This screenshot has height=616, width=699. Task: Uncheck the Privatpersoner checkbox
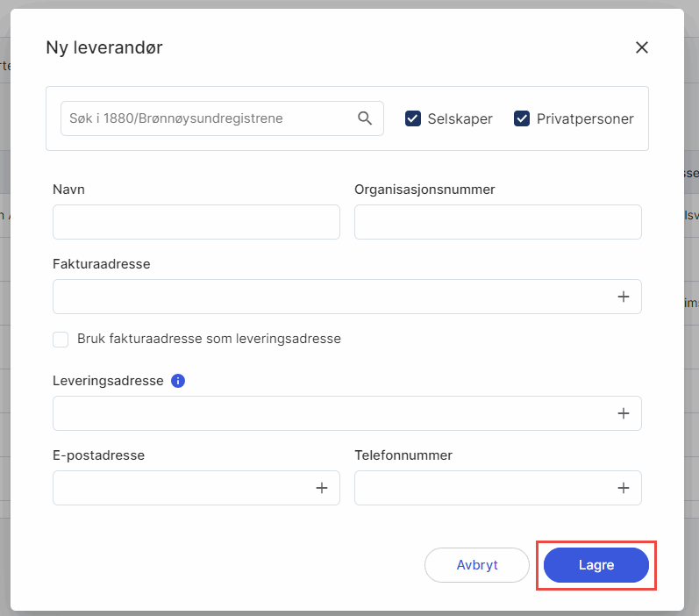point(522,118)
